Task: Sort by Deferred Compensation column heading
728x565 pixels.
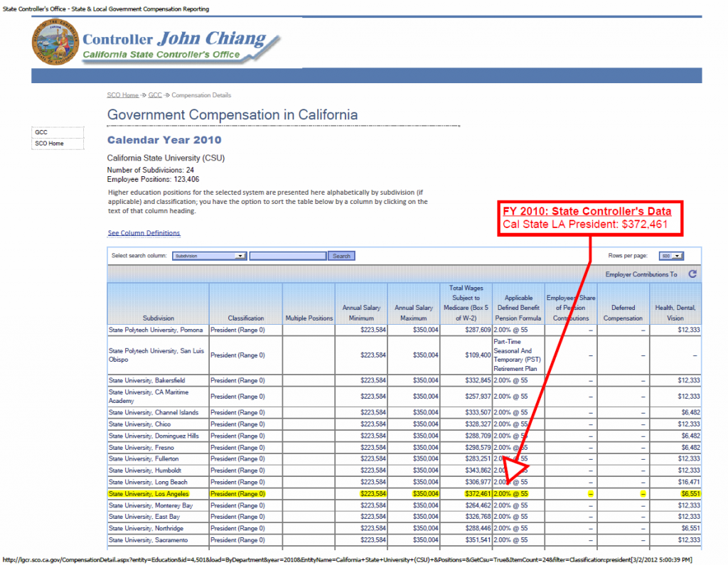Action: click(x=623, y=313)
